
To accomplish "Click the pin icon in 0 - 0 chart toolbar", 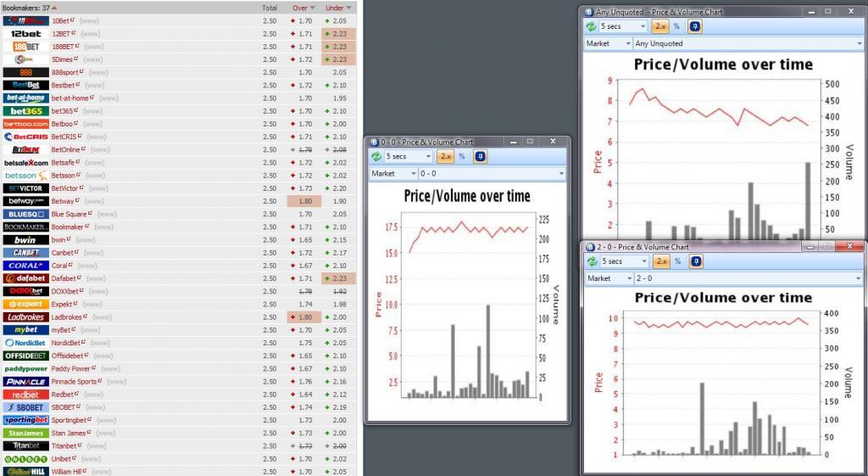I will tap(480, 157).
